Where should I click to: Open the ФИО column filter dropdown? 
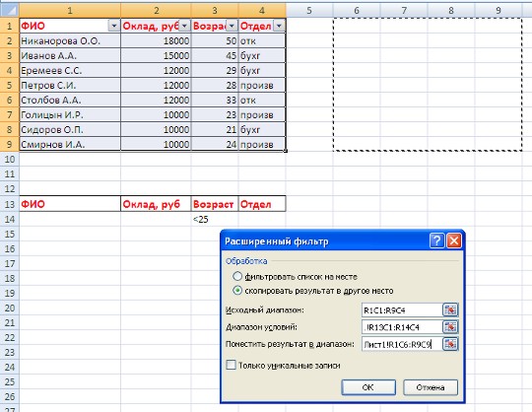coord(114,26)
